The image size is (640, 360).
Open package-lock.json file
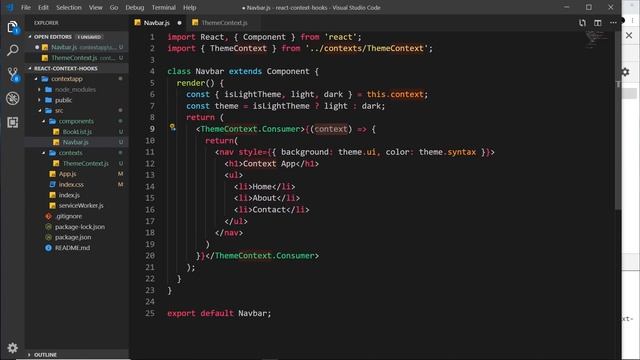(77, 227)
